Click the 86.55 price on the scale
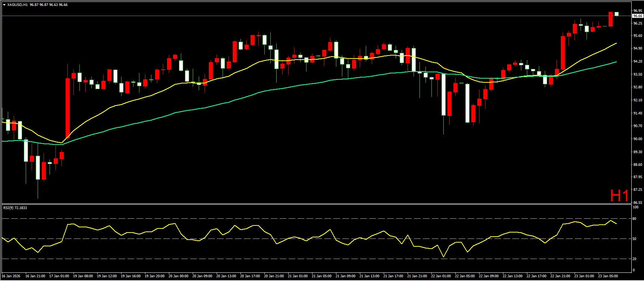Viewport: 644px width, 281px height. coord(637,202)
